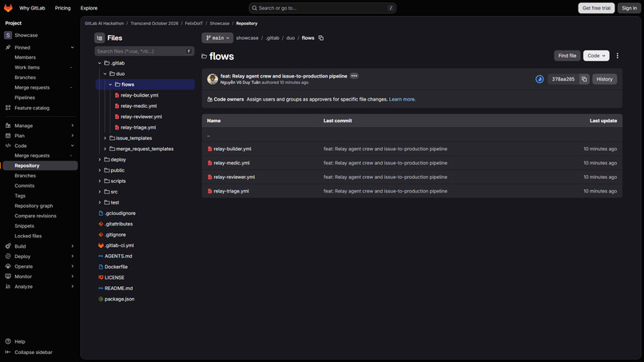The height and width of the screenshot is (362, 644).
Task: Open the Code dropdown button
Action: [x=596, y=55]
